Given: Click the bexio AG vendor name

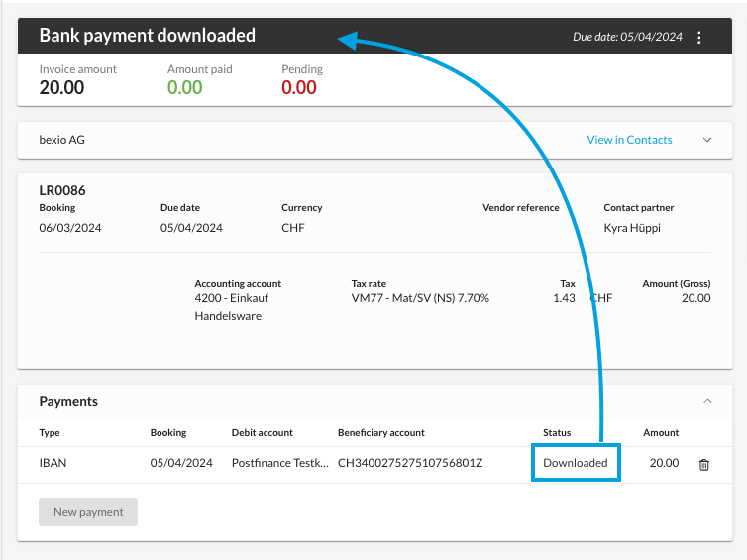Looking at the screenshot, I should 62,140.
